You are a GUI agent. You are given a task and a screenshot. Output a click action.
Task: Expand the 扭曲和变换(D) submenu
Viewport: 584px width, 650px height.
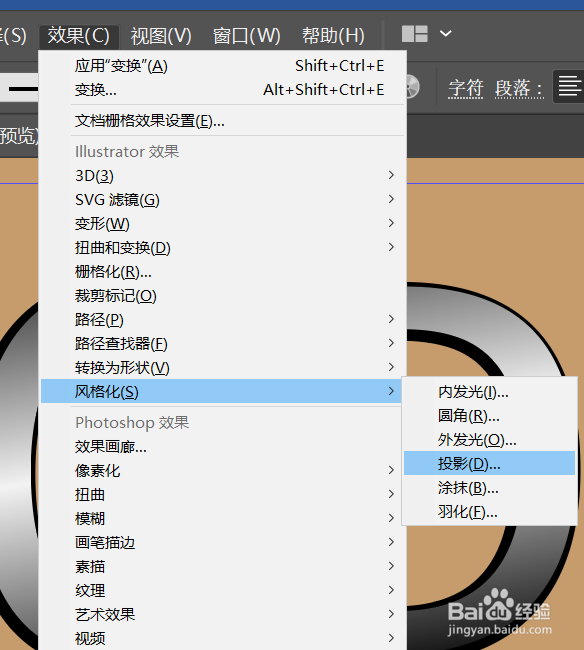coord(223,248)
